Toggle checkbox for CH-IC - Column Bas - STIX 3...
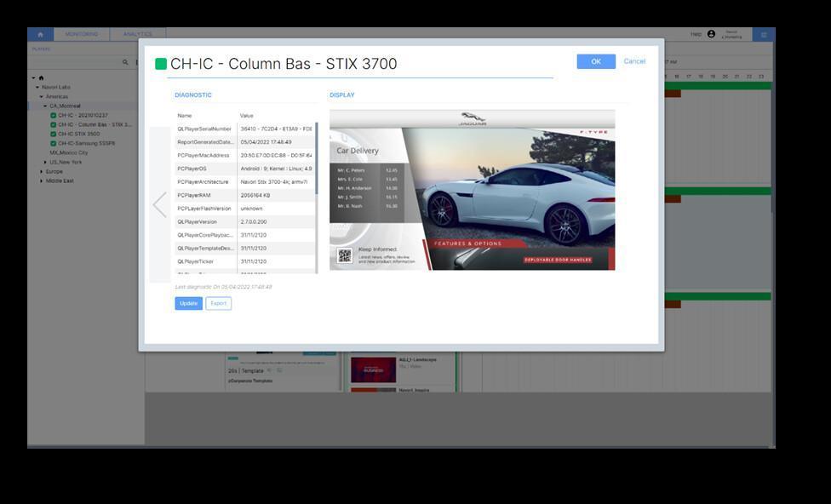831x504 pixels. (x=53, y=124)
